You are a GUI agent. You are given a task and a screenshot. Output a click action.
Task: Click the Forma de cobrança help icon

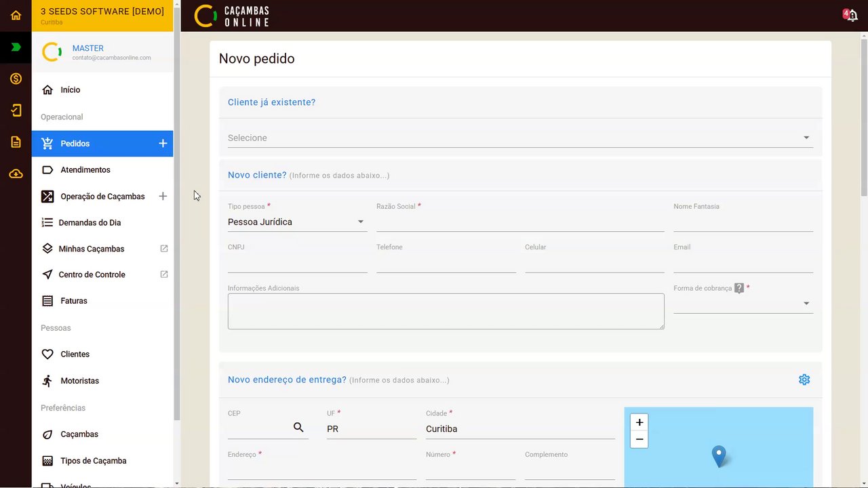(x=739, y=288)
